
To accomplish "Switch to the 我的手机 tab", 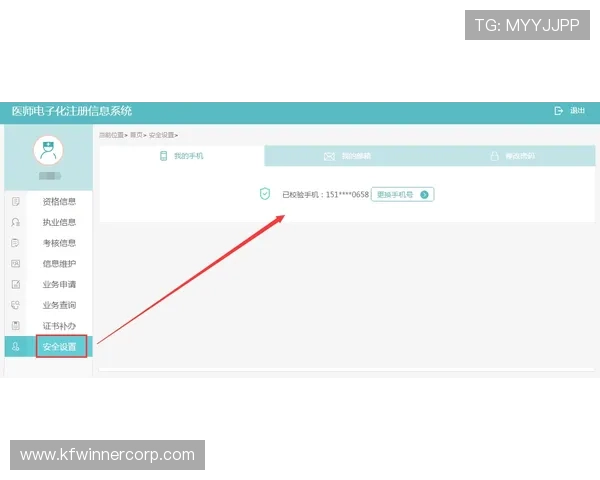I will (x=182, y=156).
